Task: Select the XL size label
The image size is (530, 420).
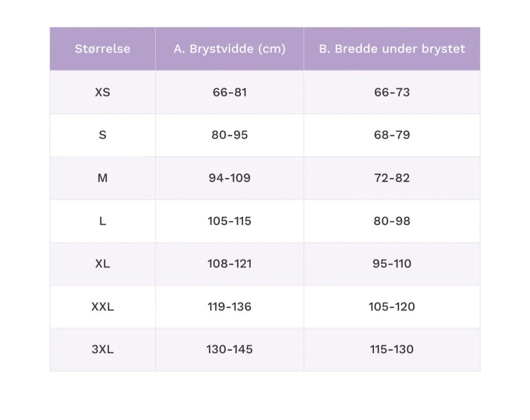Action: point(103,264)
